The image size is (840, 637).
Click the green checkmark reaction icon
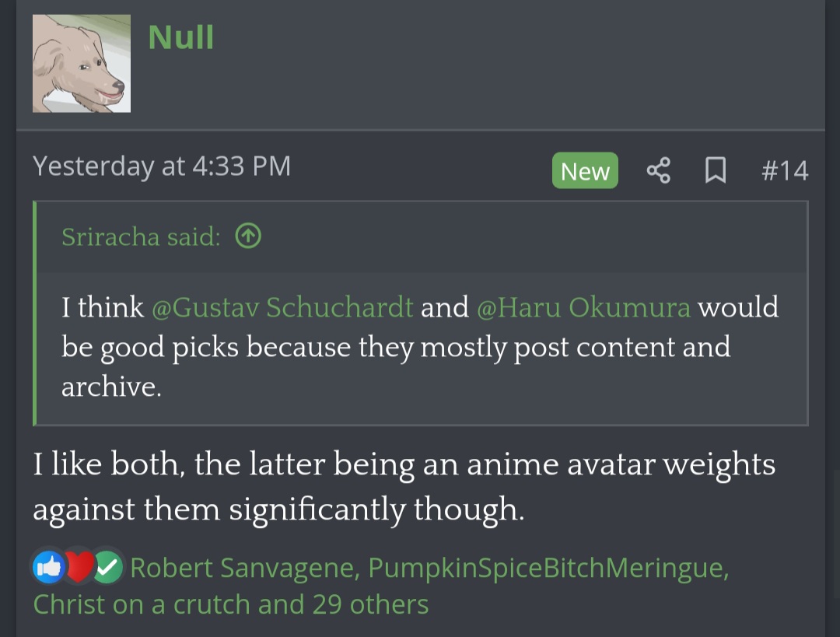[x=107, y=569]
